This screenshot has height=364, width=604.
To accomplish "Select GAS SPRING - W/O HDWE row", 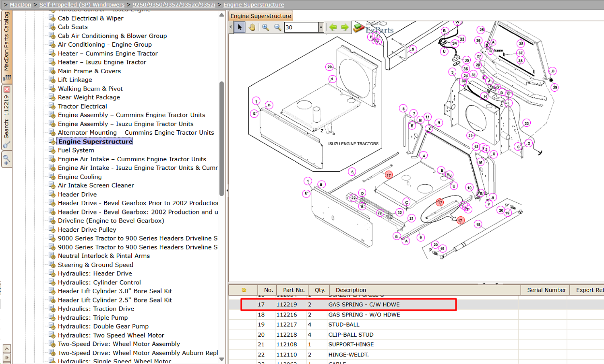I will pos(416,315).
